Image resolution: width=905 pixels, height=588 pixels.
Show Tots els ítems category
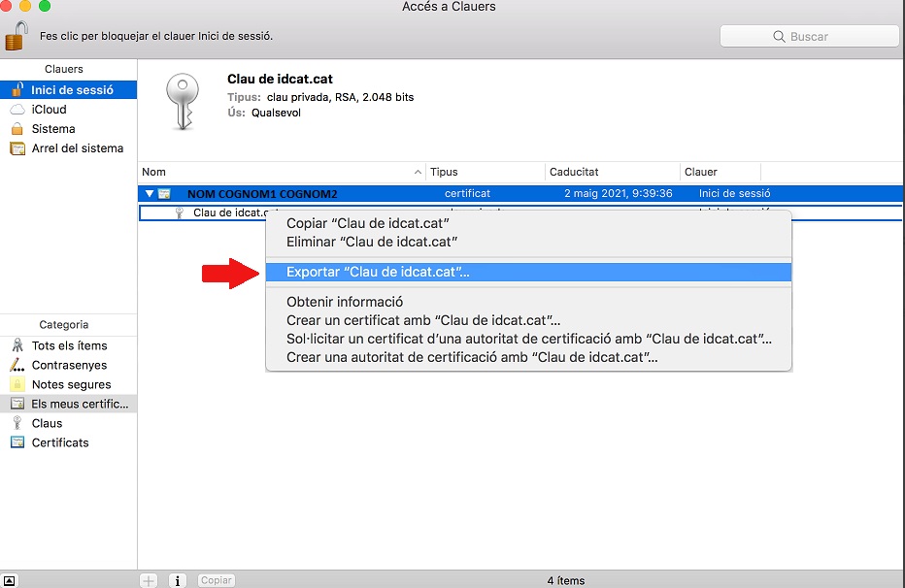[69, 345]
